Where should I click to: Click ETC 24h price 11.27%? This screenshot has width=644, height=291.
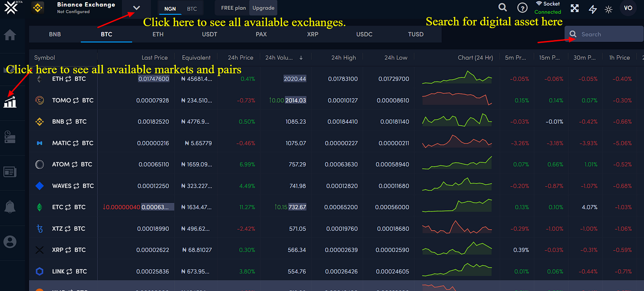pyautogui.click(x=247, y=207)
